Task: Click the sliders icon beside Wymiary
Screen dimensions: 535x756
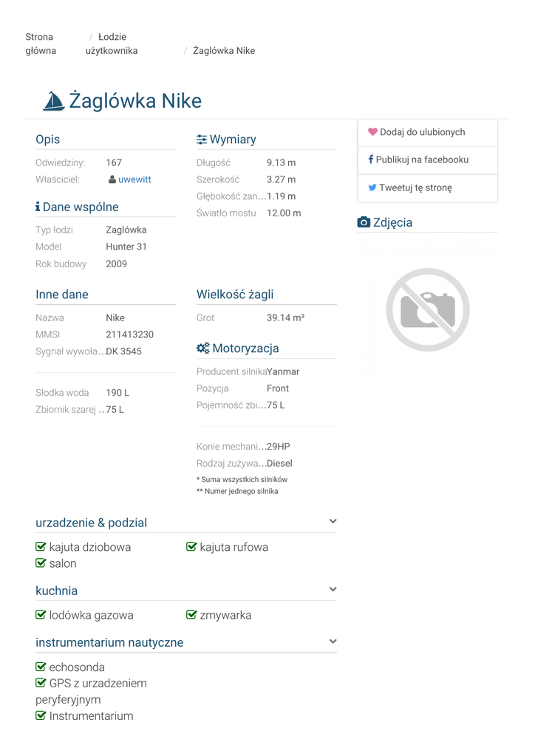Action: 202,140
